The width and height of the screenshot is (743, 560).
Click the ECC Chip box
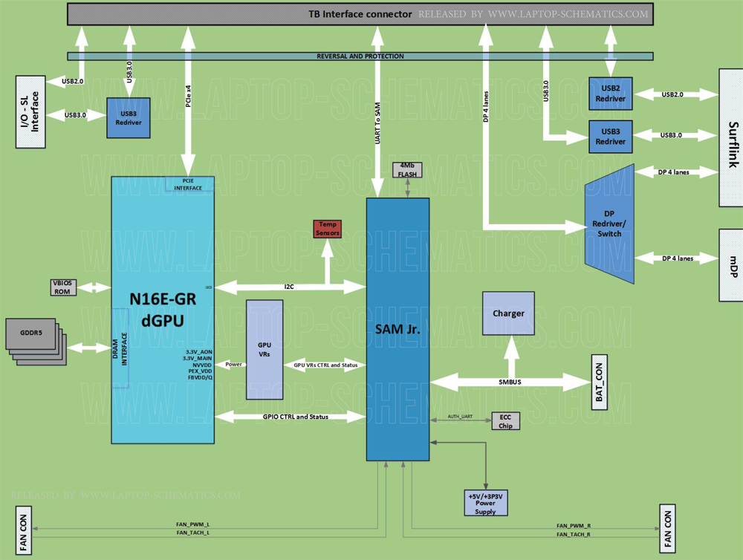(505, 421)
